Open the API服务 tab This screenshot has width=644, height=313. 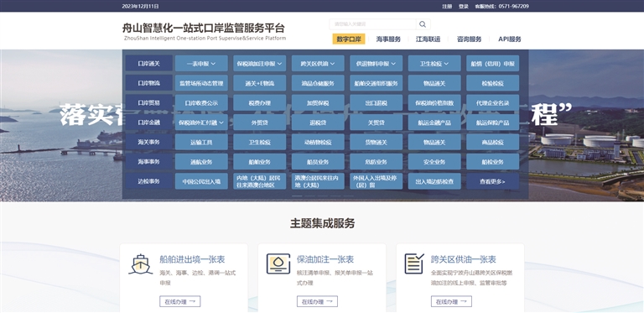(x=510, y=39)
